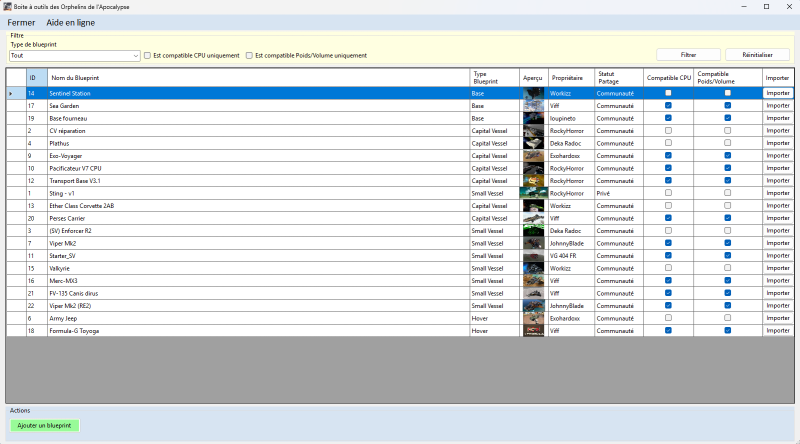This screenshot has height=444, width=800.
Task: Minimize the application window
Action: tap(744, 7)
